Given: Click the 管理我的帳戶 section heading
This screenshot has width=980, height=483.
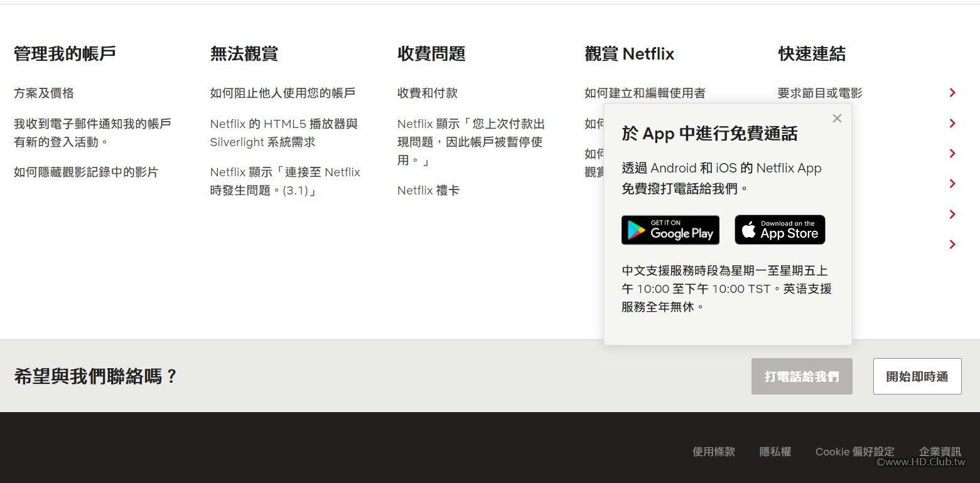Looking at the screenshot, I should pyautogui.click(x=65, y=54).
